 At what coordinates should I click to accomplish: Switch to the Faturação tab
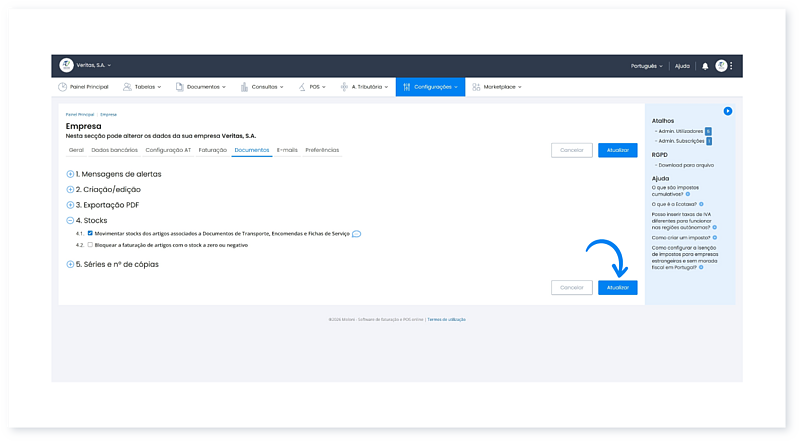(x=213, y=151)
